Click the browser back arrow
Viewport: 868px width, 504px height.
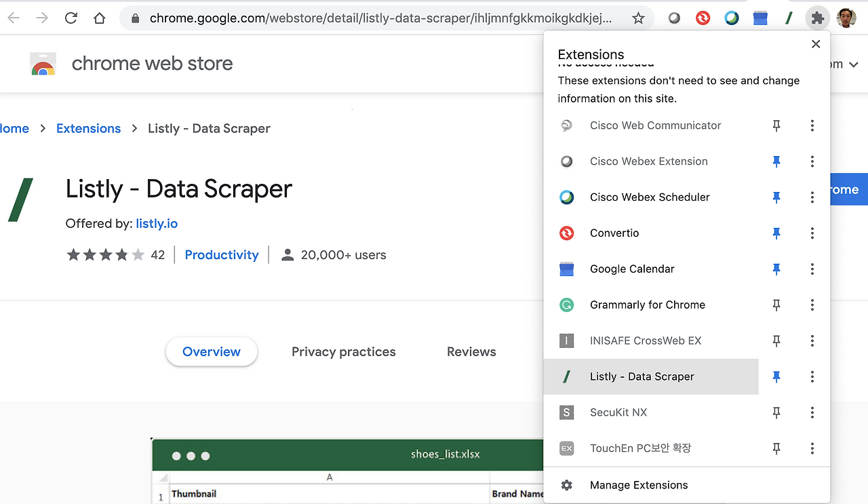14,18
